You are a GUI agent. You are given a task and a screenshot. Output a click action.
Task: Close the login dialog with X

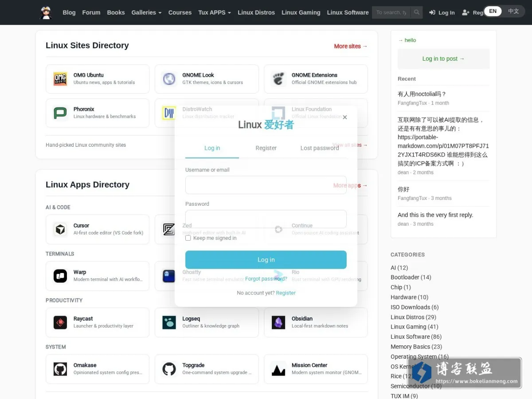pyautogui.click(x=345, y=117)
